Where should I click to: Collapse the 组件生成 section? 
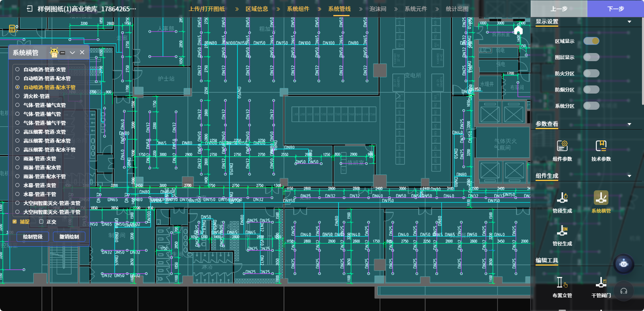(x=629, y=176)
